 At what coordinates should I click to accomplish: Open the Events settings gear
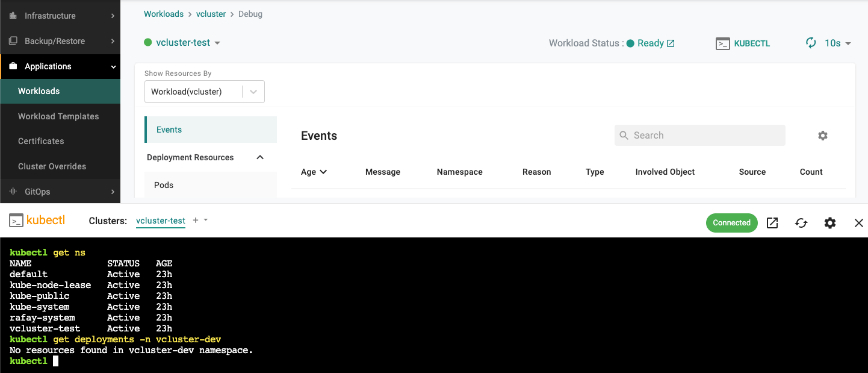click(x=822, y=136)
